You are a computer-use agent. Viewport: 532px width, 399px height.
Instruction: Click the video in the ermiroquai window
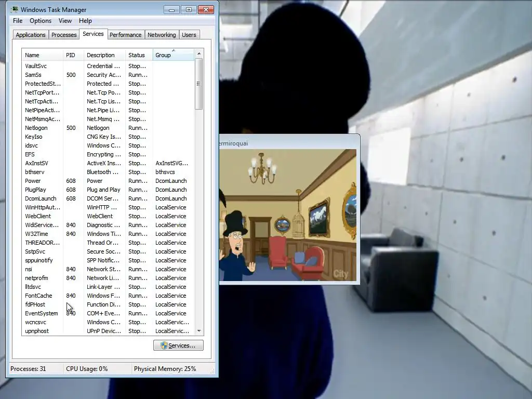(288, 215)
